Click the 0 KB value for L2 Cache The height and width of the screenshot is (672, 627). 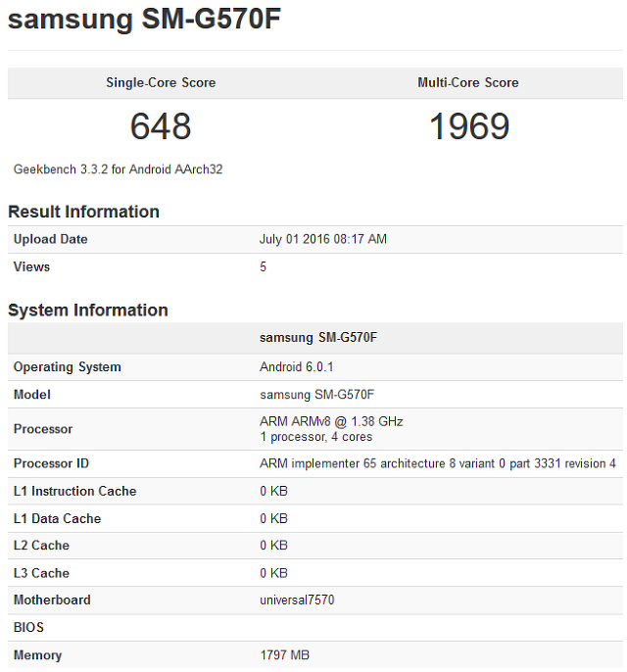(273, 545)
